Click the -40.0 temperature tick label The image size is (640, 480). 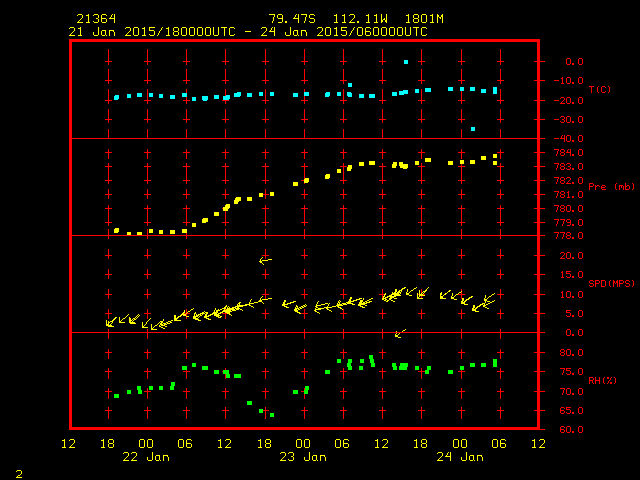tap(569, 139)
